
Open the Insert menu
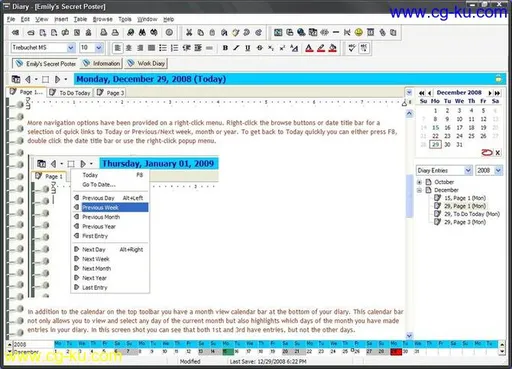click(x=61, y=19)
